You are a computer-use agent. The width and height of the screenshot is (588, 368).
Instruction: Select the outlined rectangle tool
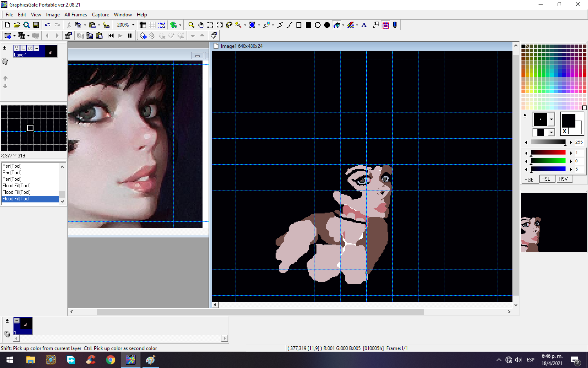click(299, 25)
